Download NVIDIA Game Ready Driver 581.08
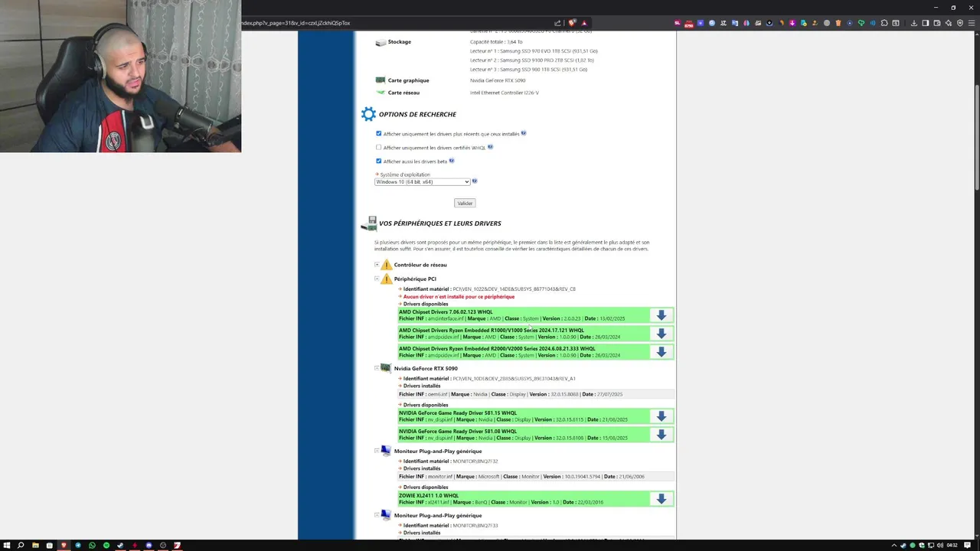Image resolution: width=980 pixels, height=551 pixels. click(661, 435)
